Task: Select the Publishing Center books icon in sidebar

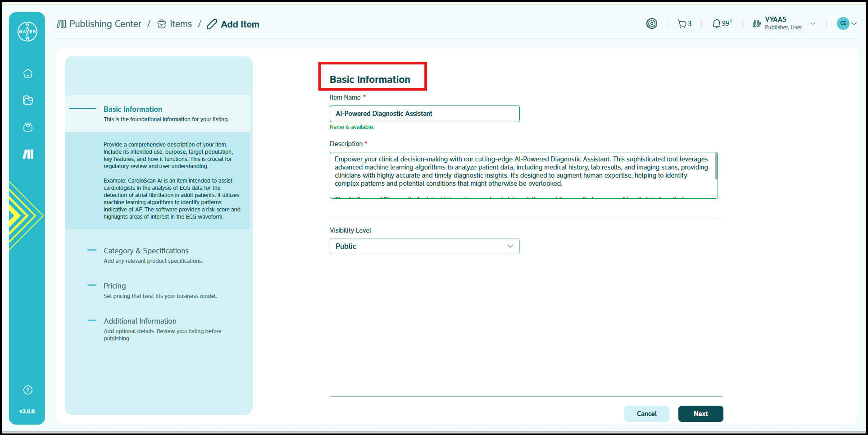Action: click(x=28, y=154)
